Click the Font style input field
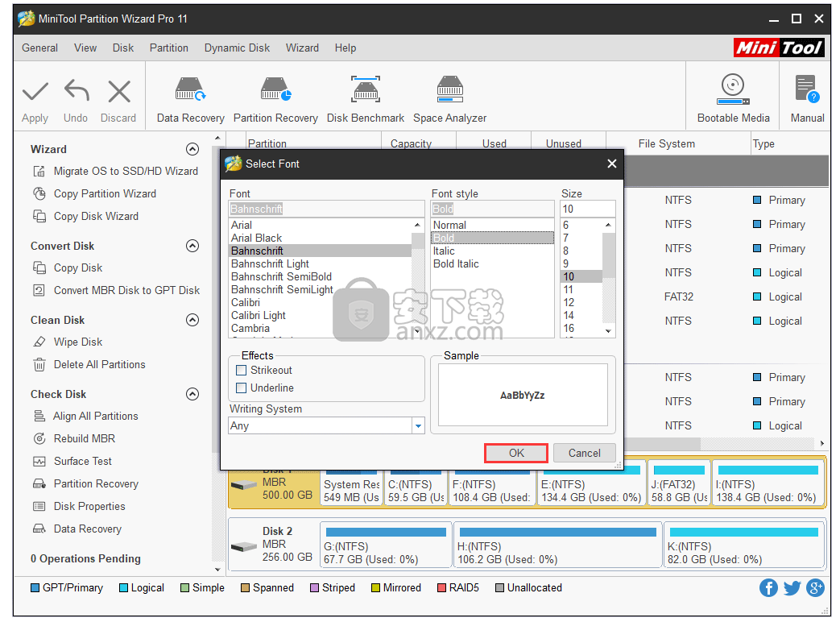 coord(492,209)
